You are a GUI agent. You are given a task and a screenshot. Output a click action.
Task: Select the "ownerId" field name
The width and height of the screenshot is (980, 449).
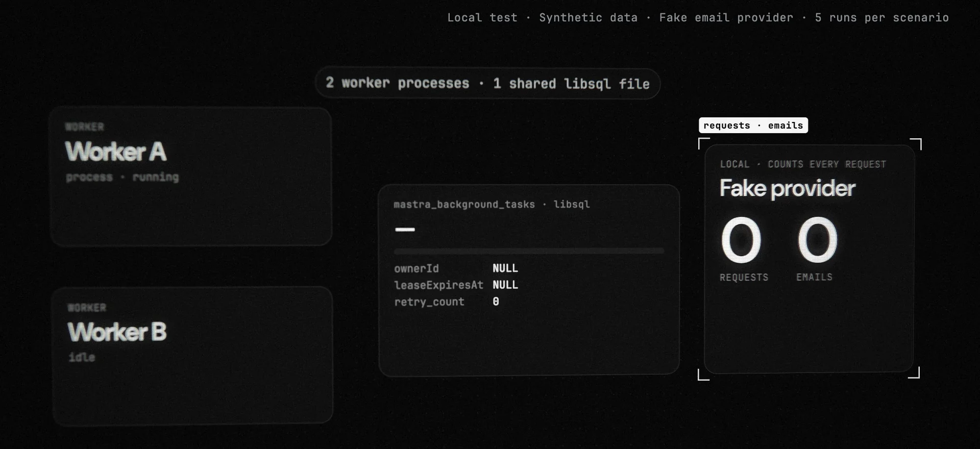click(416, 268)
